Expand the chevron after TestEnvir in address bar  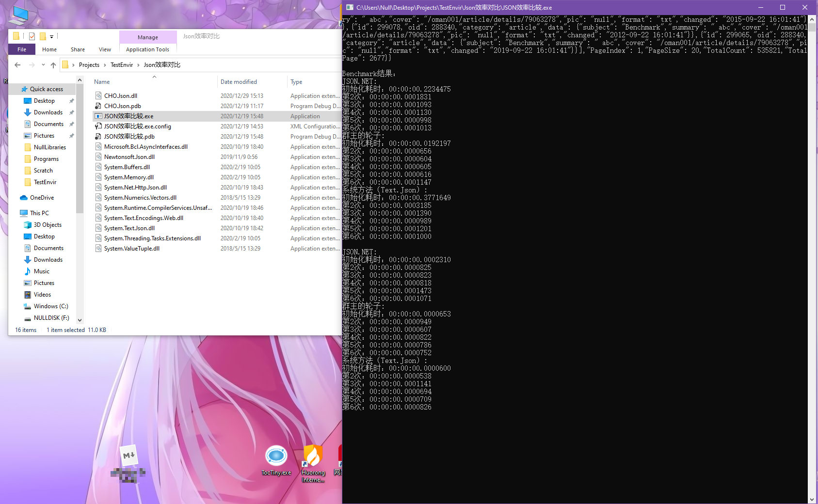(x=138, y=65)
